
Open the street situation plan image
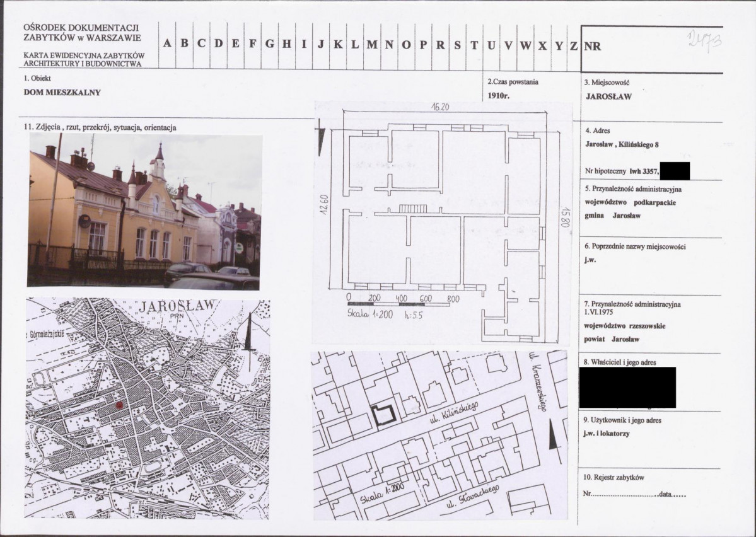click(x=439, y=435)
